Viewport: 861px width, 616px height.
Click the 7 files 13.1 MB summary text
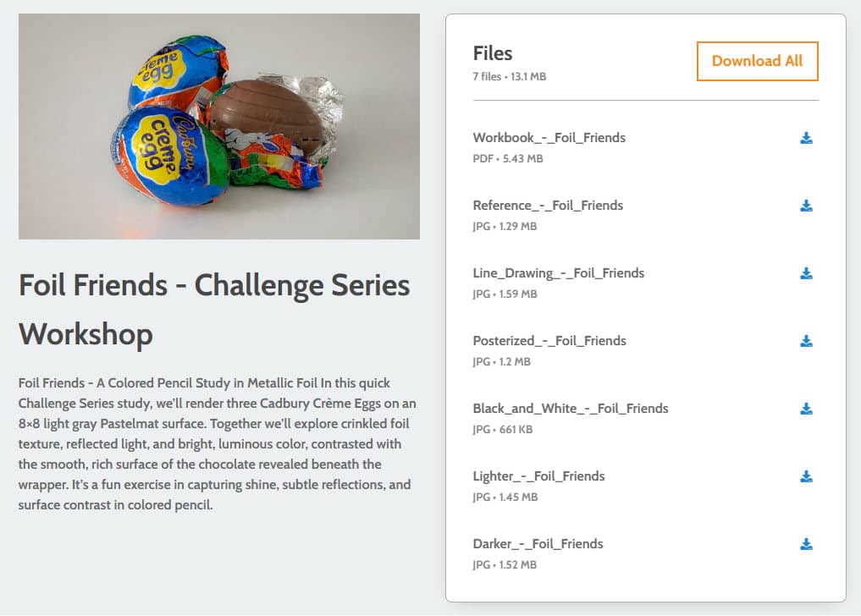point(509,76)
